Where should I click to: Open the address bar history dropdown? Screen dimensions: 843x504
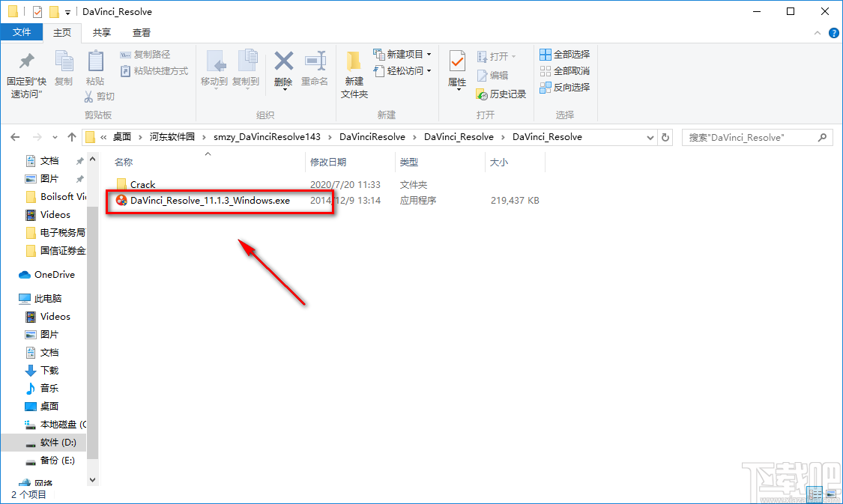(x=650, y=138)
